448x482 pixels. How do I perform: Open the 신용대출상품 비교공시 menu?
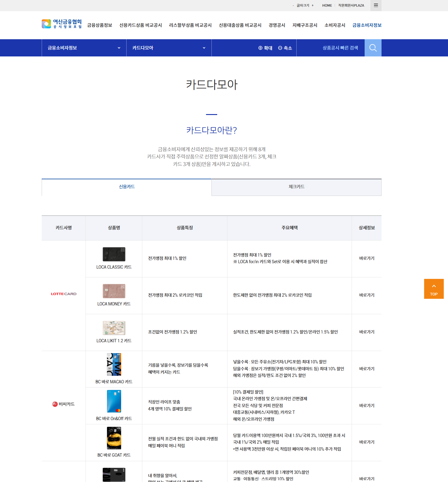point(240,25)
